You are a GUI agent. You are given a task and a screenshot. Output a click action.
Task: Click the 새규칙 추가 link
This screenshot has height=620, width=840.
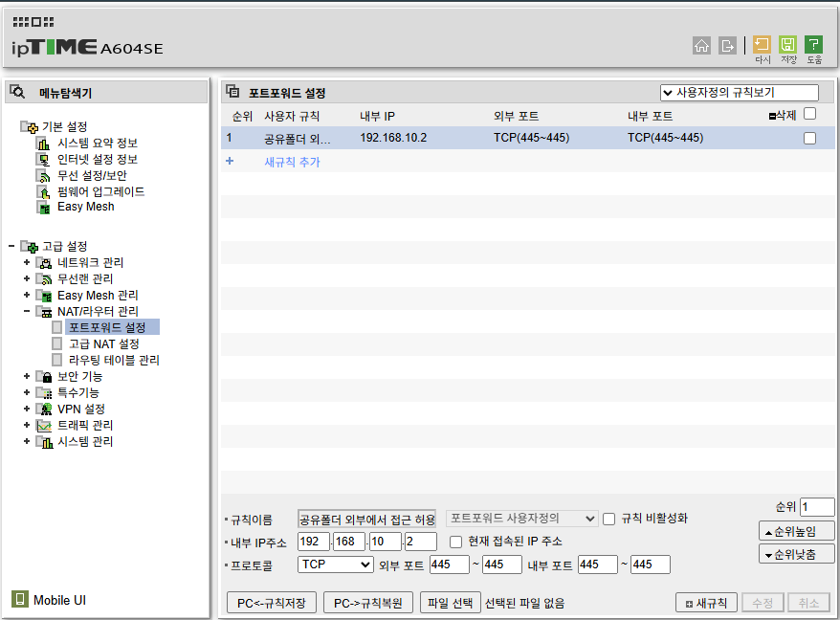[x=292, y=162]
